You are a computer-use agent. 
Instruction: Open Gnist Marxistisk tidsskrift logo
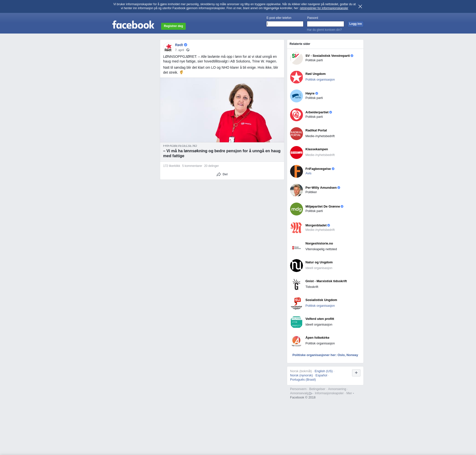tap(297, 284)
